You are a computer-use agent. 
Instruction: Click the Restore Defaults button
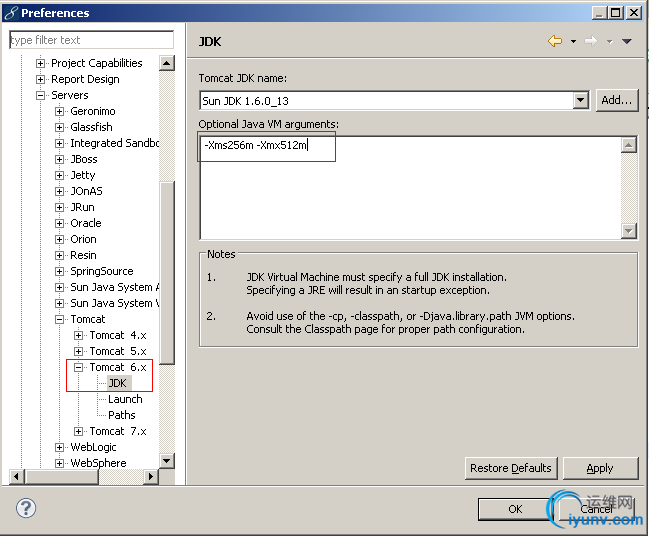511,468
